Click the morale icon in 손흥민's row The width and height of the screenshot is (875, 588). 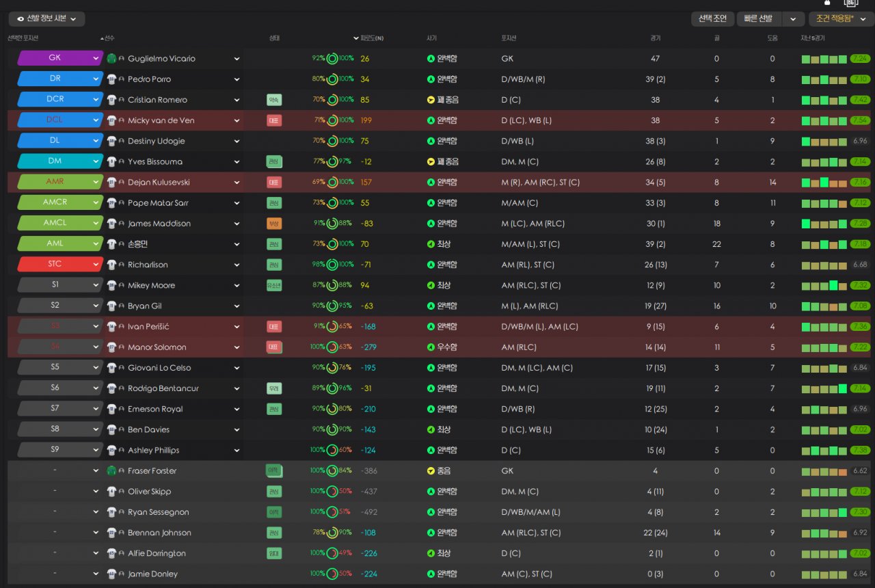pyautogui.click(x=431, y=244)
